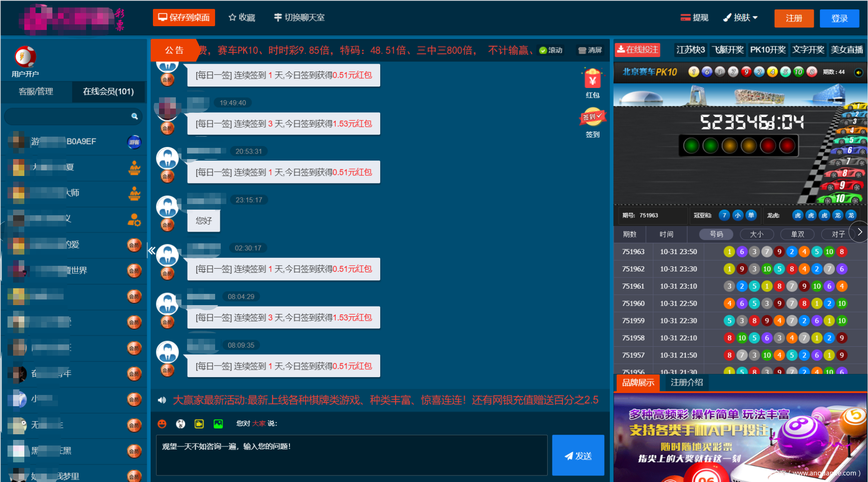The height and width of the screenshot is (482, 868).
Task: Open the PK10开奖 tab
Action: (x=768, y=50)
